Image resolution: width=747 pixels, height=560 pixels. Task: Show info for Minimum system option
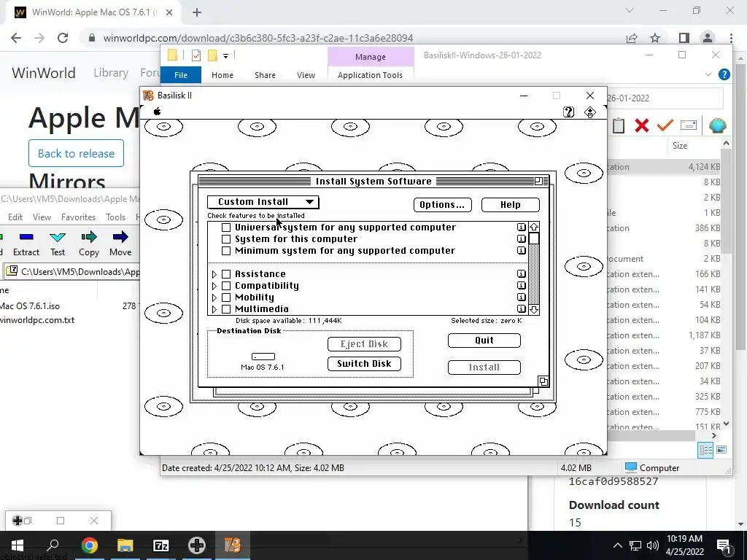(x=521, y=251)
